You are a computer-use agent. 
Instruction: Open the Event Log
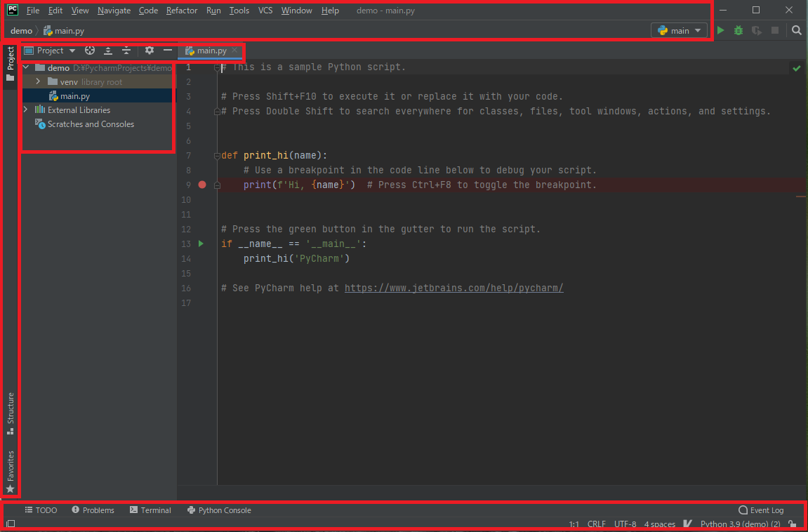pyautogui.click(x=761, y=510)
